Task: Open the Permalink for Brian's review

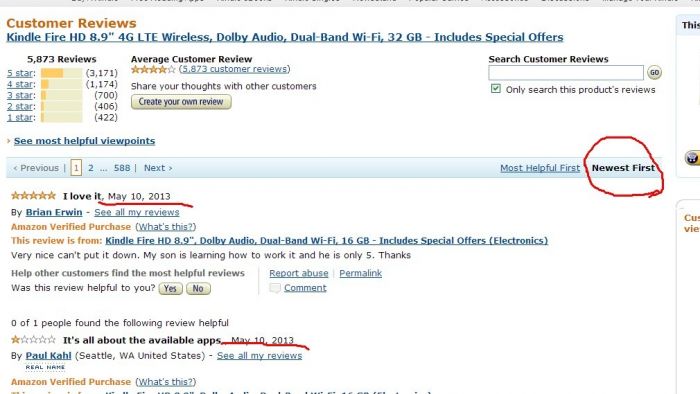Action: coord(360,273)
